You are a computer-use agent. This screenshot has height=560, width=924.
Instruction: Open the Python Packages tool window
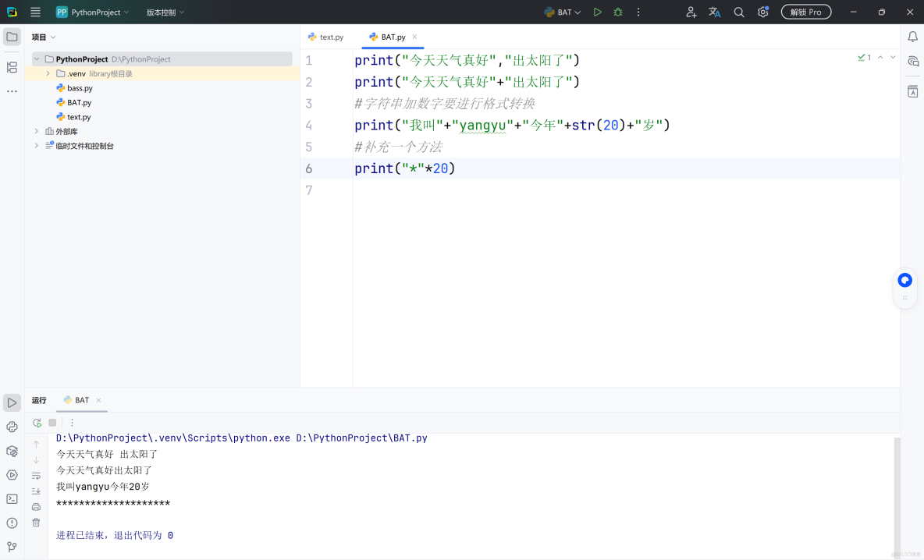click(12, 451)
